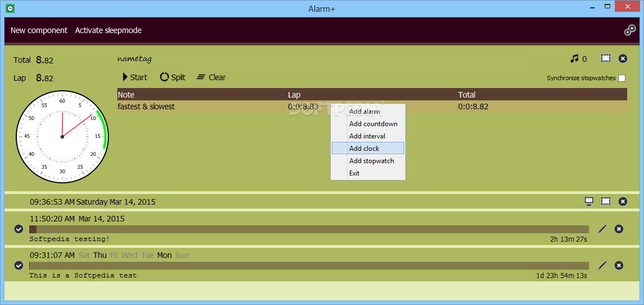
Task: Choose Add stopwatch in context menu
Action: point(368,161)
